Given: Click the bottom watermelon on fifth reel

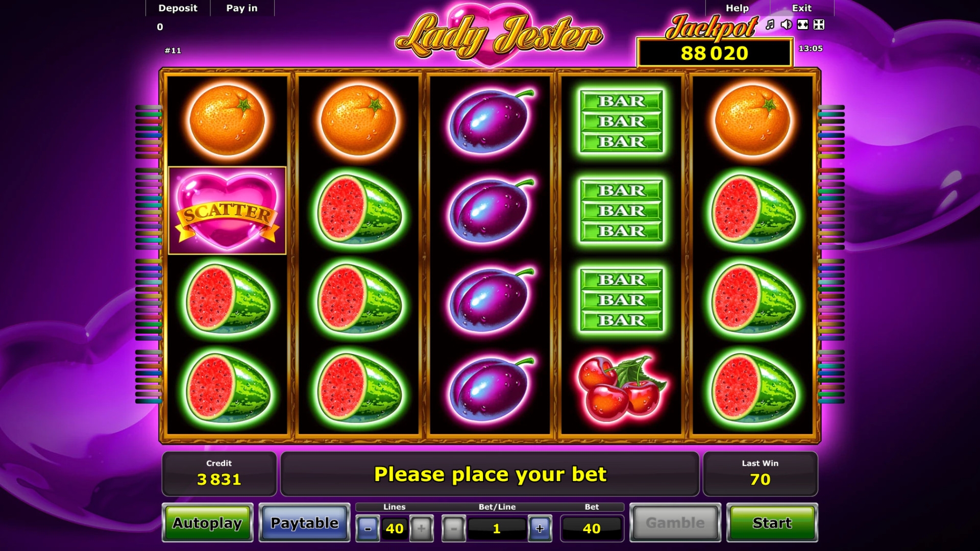Looking at the screenshot, I should 753,389.
